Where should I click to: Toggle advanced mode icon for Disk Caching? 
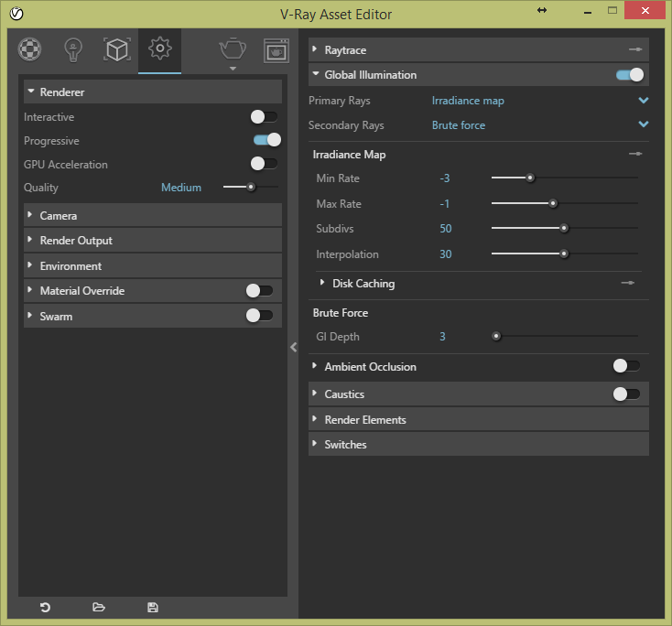pos(628,283)
